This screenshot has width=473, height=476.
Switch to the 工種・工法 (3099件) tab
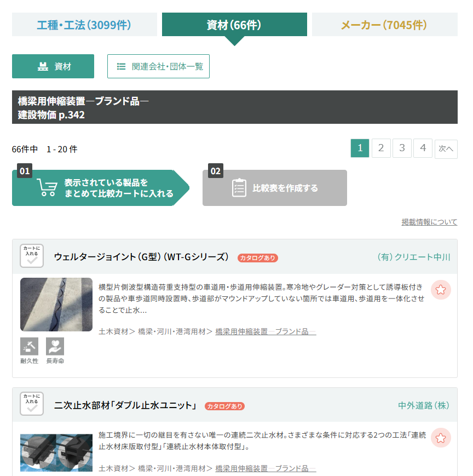[x=84, y=25]
